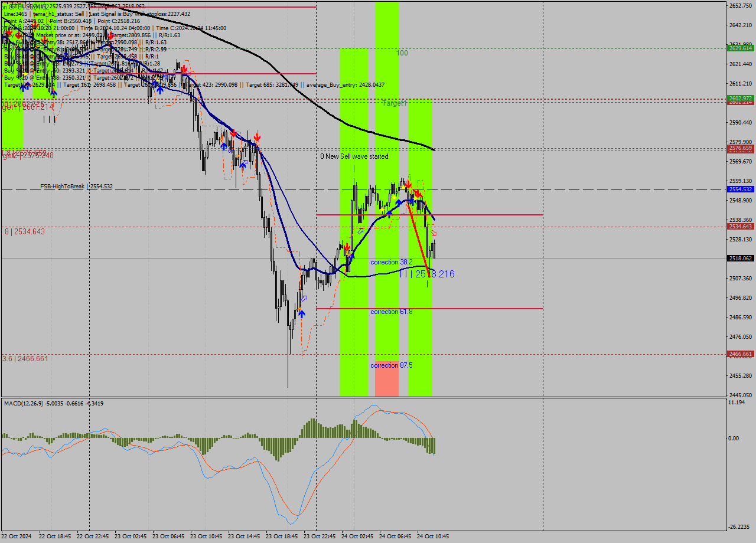Select the left '3.6 | 2466.661' level label
This screenshot has height=543, width=756.
click(25, 358)
